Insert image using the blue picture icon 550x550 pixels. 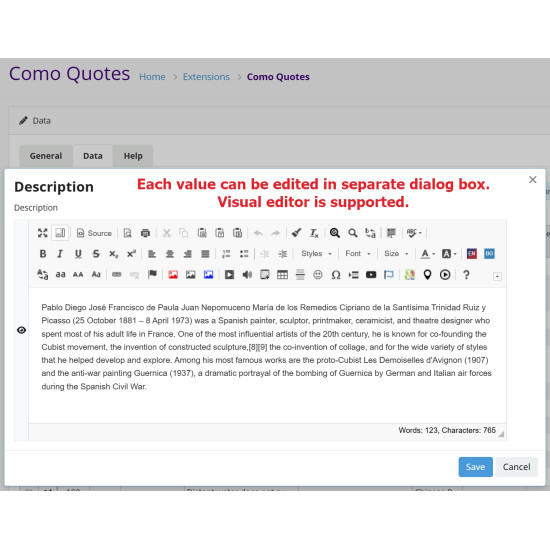tap(208, 274)
